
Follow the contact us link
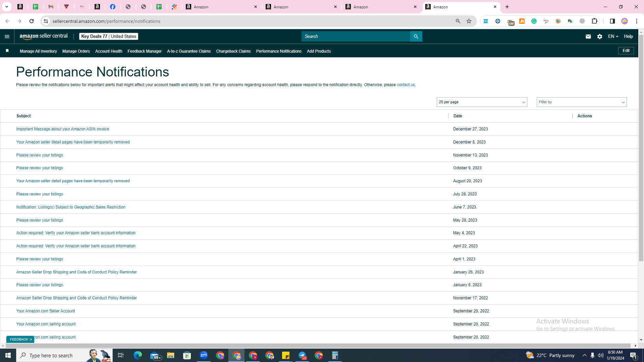406,85
